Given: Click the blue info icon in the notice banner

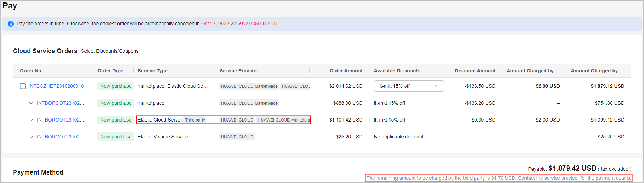Looking at the screenshot, I should point(11,24).
